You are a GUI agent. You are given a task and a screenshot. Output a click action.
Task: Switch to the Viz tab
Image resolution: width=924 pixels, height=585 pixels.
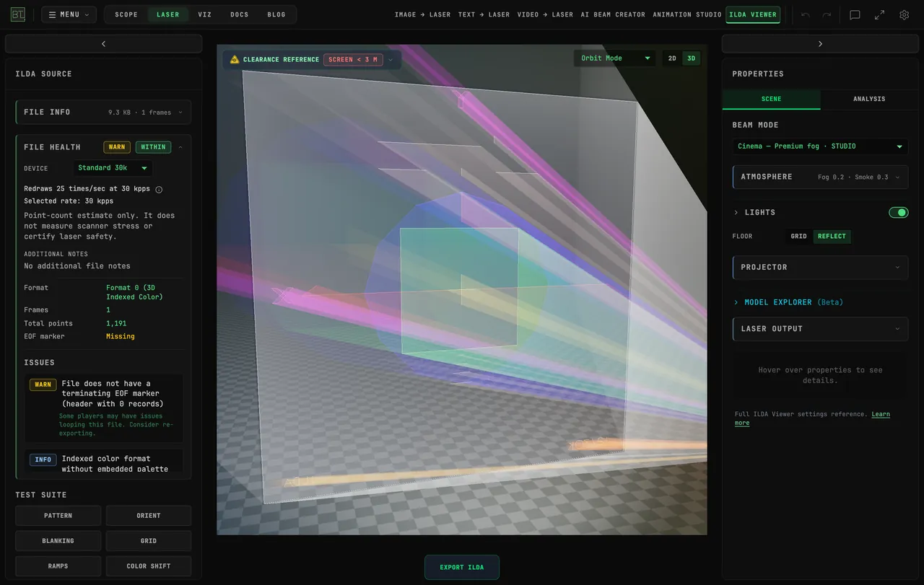point(205,14)
